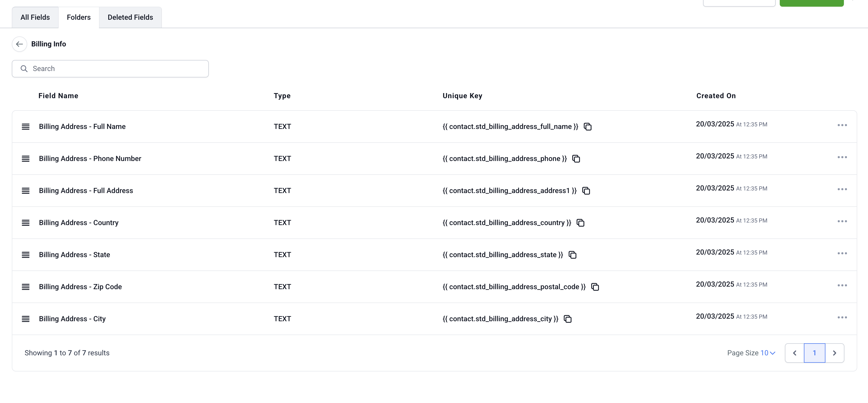This screenshot has height=403, width=868.
Task: Click the Unique Key column header
Action: 462,96
